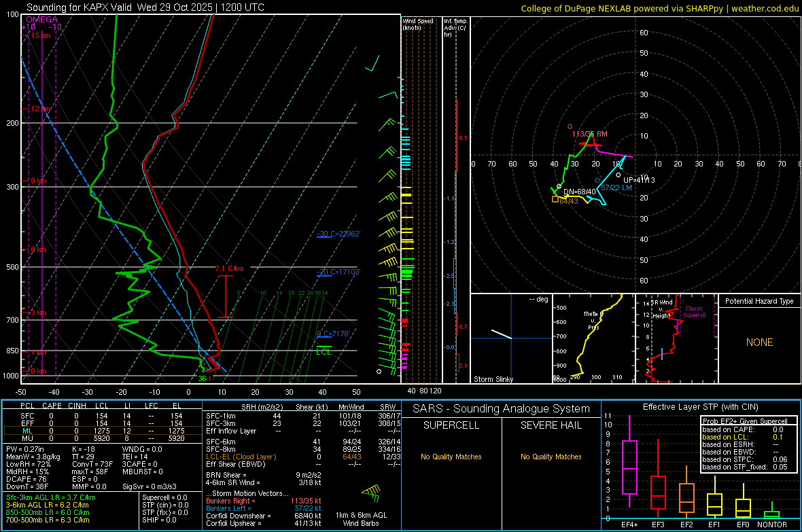
Task: Click the white circle marker next to UP=41/13
Action: pos(618,175)
